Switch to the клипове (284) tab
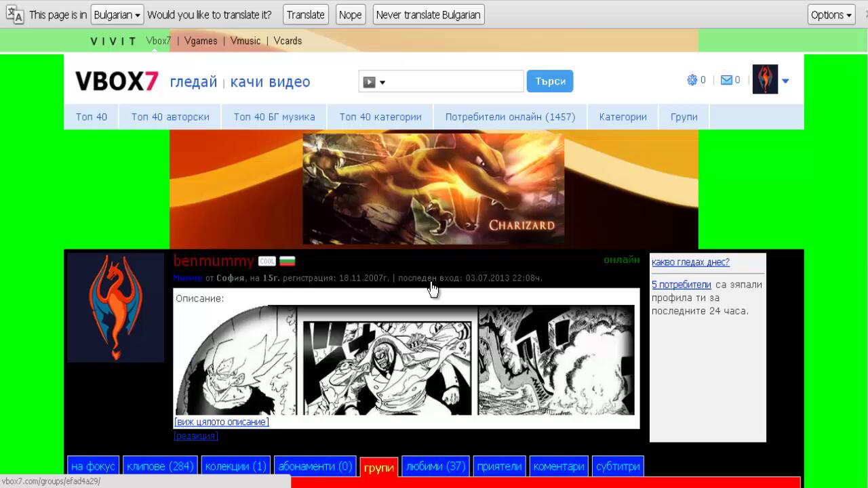The width and height of the screenshot is (868, 488). [160, 466]
